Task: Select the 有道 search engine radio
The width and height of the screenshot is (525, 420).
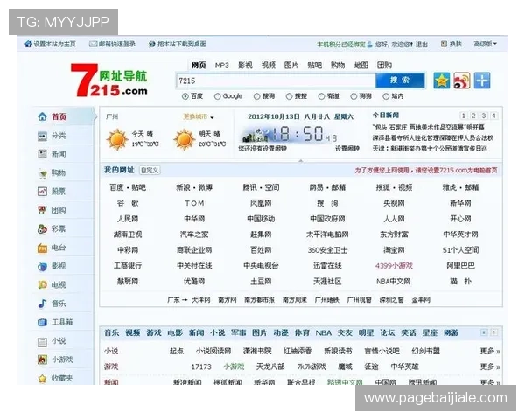Action: (321, 96)
